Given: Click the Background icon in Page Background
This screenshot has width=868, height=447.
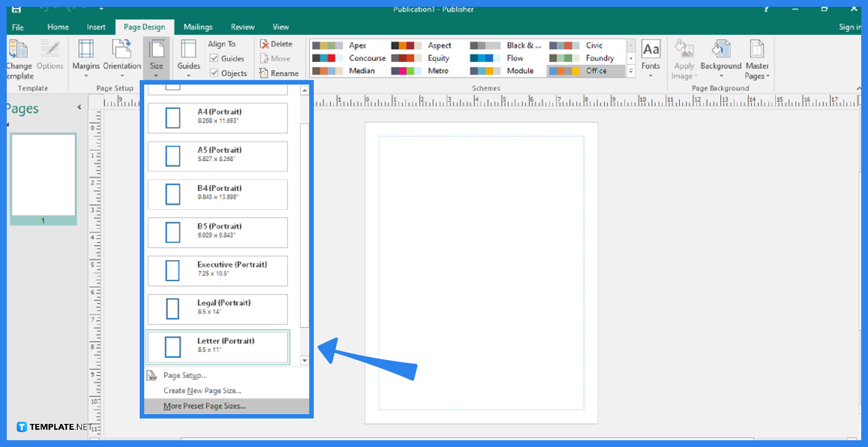Looking at the screenshot, I should click(x=721, y=57).
